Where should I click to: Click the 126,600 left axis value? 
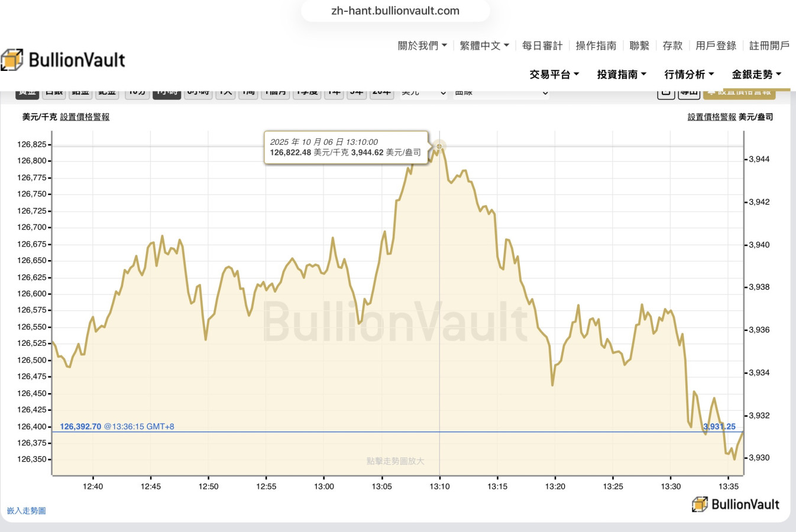(x=32, y=294)
